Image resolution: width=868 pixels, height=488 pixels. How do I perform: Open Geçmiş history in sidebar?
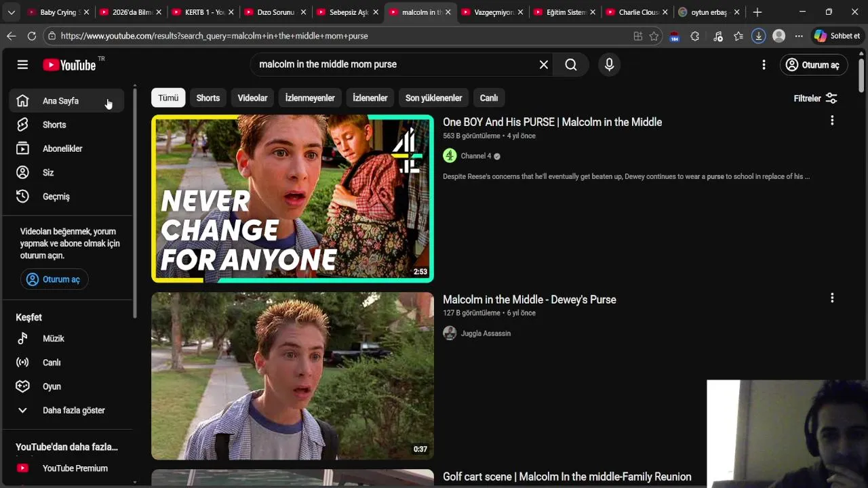[66, 197]
